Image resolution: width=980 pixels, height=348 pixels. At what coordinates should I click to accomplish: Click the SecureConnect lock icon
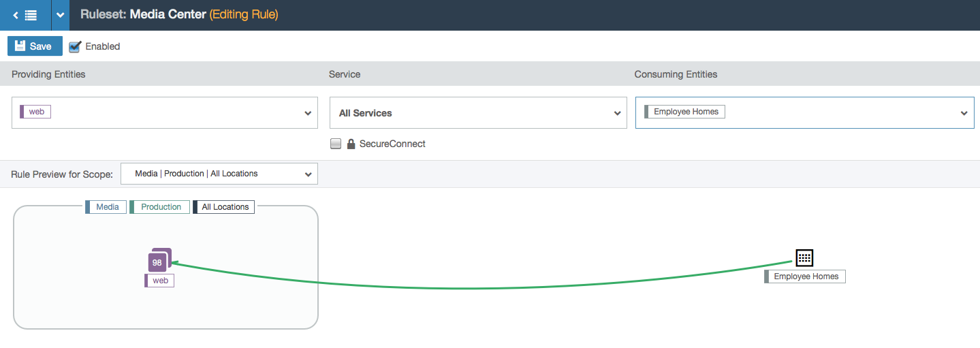point(351,144)
